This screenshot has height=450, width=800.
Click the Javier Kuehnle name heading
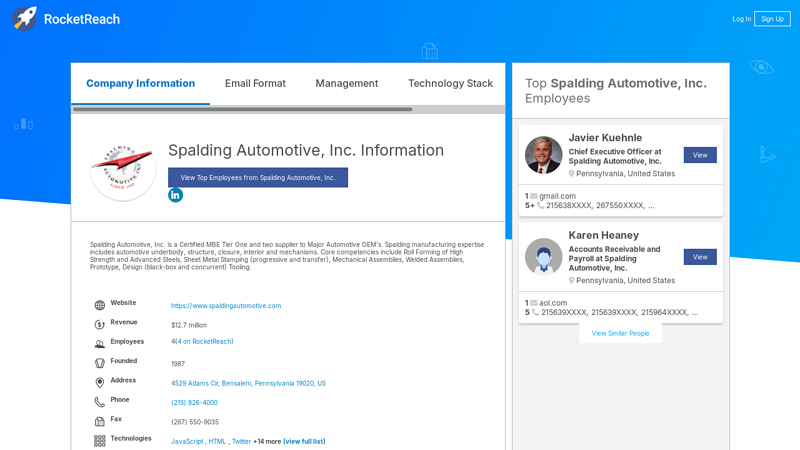click(x=605, y=138)
